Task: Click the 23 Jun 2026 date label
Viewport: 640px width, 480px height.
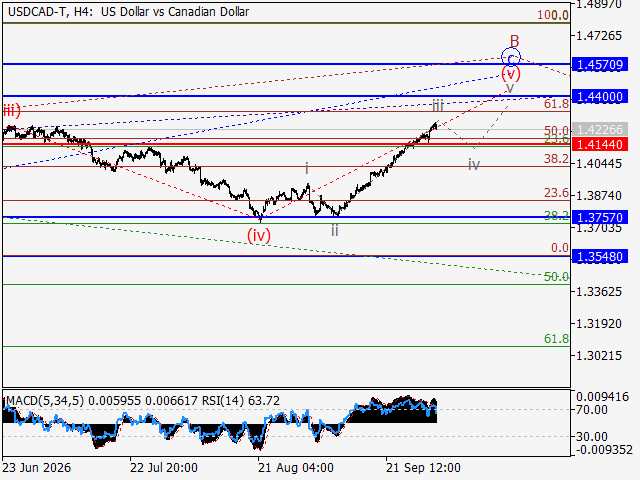Action: coord(36,468)
